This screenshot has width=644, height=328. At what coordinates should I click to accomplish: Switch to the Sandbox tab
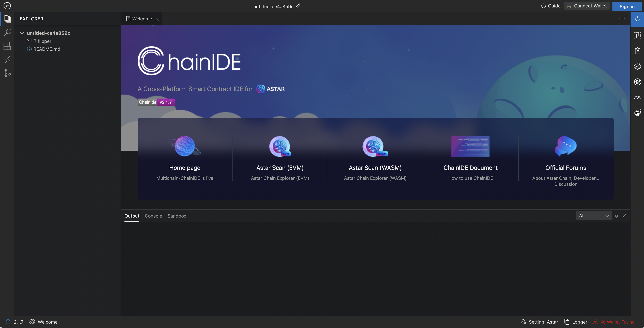pos(176,216)
